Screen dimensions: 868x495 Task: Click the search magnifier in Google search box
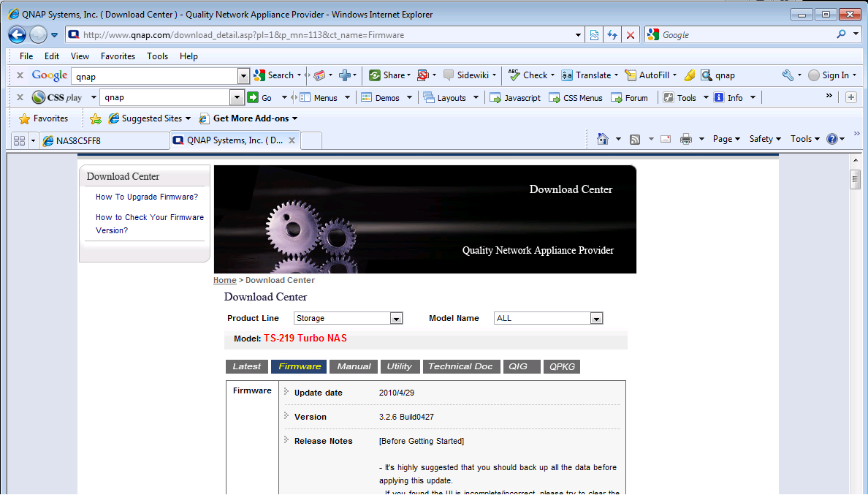(841, 34)
